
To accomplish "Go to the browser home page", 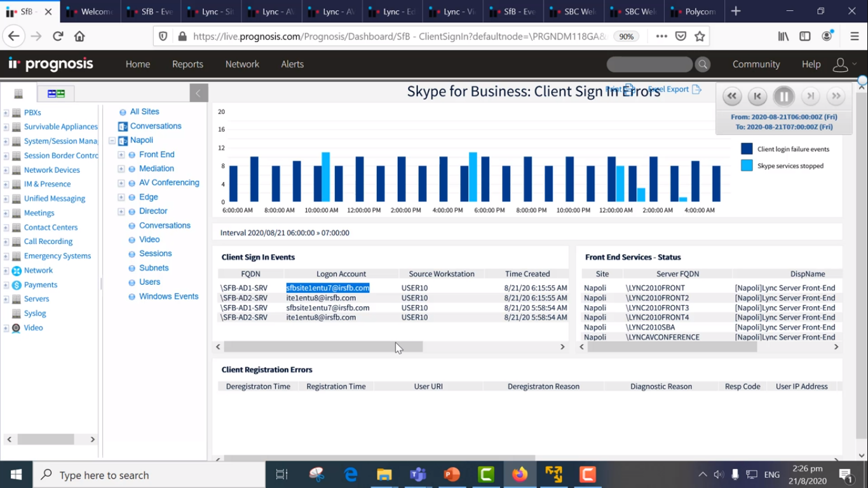I will 79,36.
